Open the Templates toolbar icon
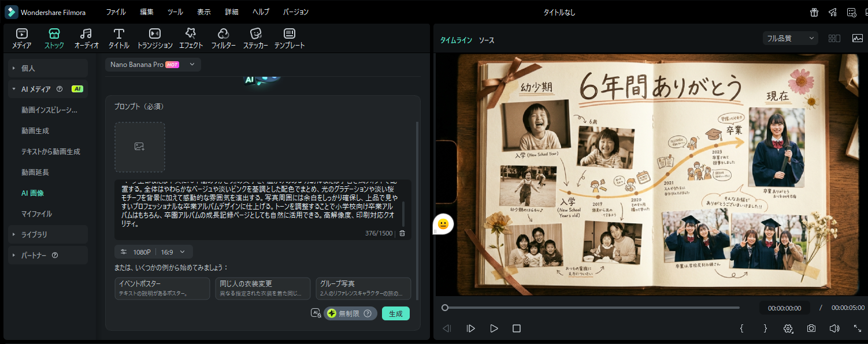868x344 pixels. pyautogui.click(x=289, y=38)
